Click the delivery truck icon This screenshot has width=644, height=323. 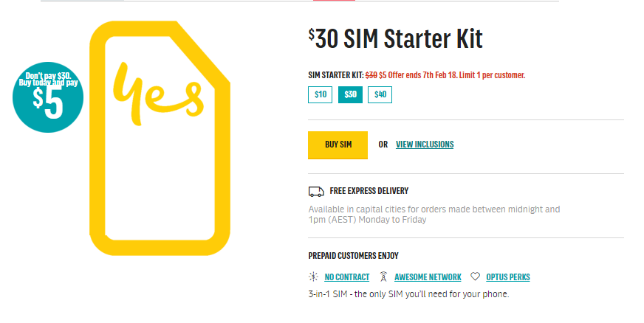coord(316,192)
